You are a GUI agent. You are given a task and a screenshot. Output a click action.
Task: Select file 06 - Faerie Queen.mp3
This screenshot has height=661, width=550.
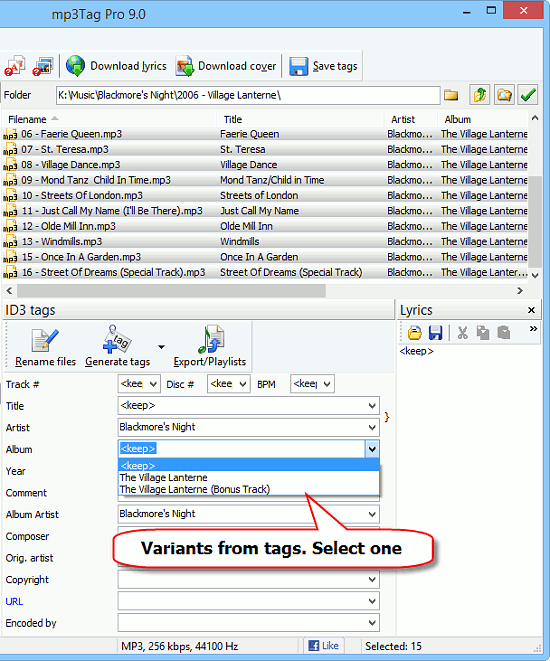pos(265,134)
